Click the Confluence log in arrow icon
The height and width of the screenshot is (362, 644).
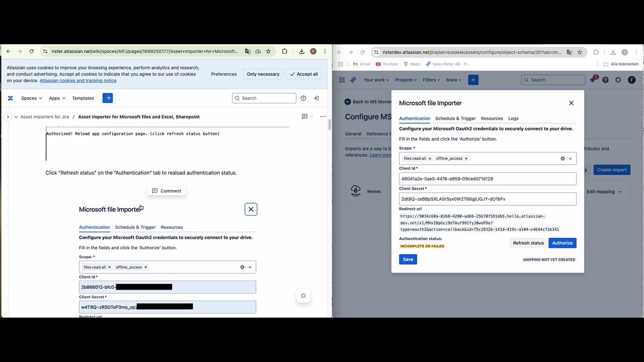pos(316,98)
